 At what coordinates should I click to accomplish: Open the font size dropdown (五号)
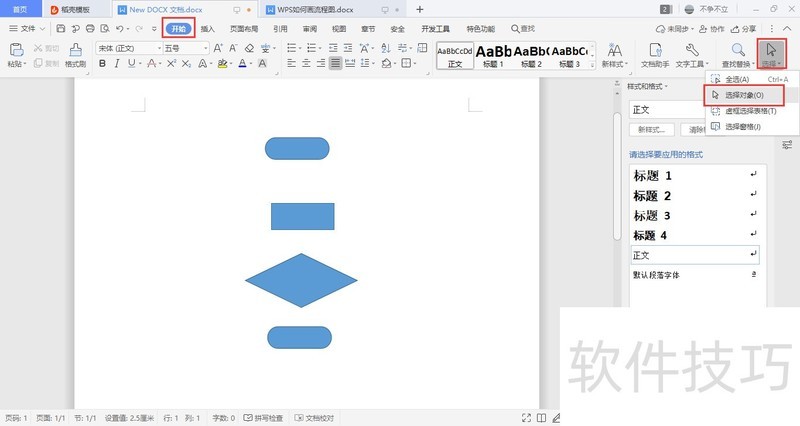tap(206, 48)
